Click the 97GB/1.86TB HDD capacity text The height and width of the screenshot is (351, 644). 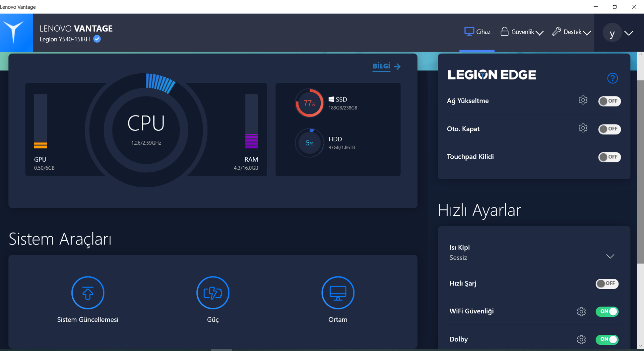pos(342,148)
